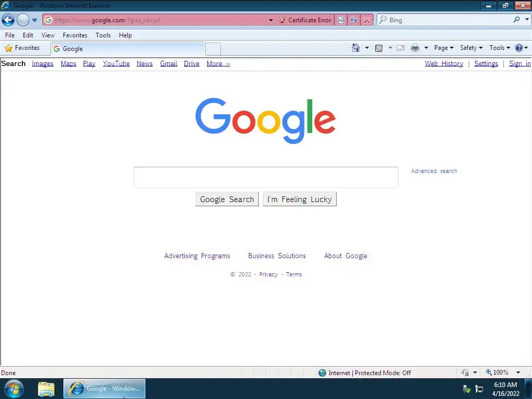Screen dimensions: 532x399
Task: Open the Tools command bar menu
Action: (x=499, y=48)
